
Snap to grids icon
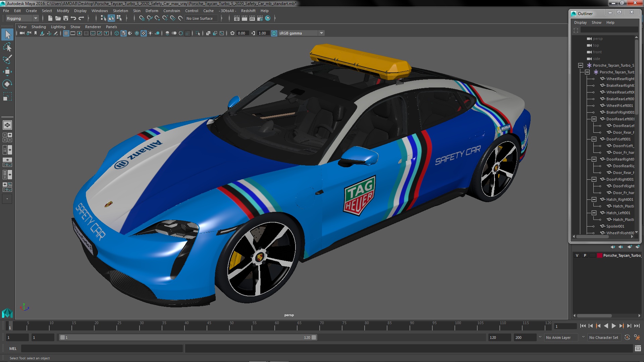click(142, 18)
